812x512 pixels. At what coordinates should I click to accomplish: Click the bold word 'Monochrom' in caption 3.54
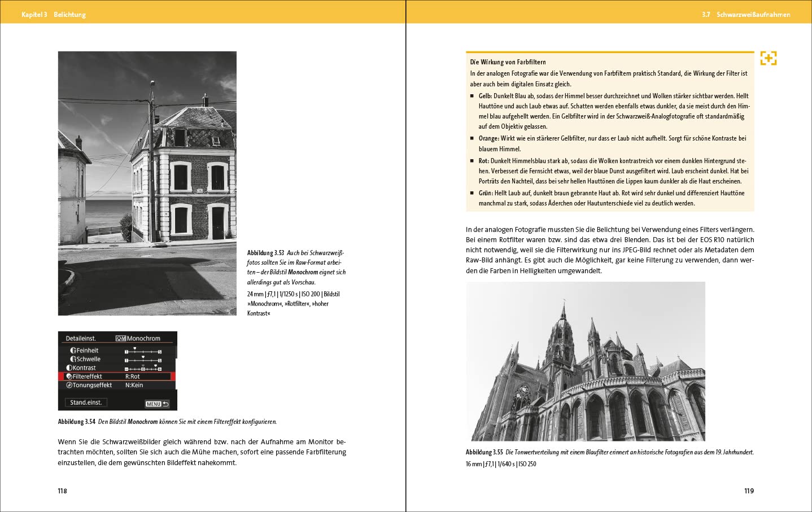[x=142, y=422]
